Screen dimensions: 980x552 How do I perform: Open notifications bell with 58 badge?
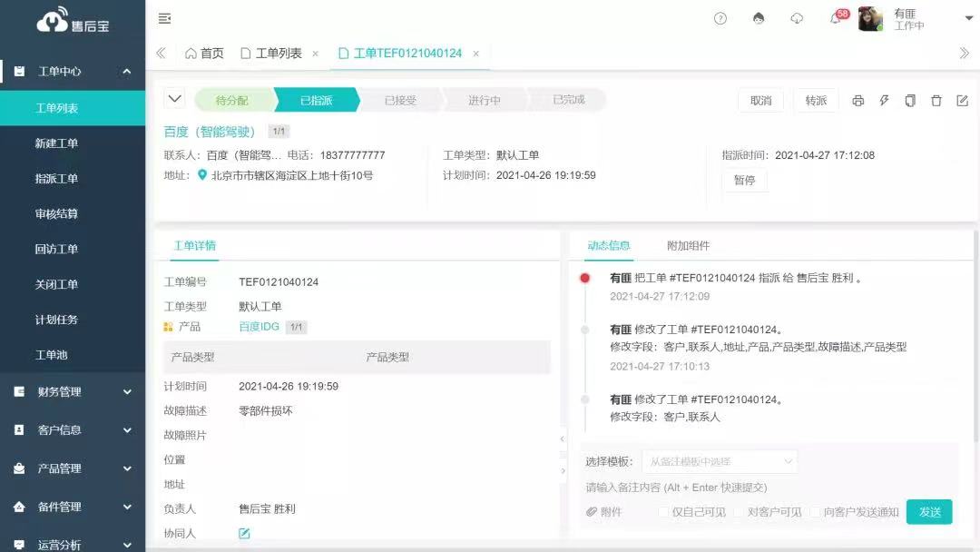pyautogui.click(x=836, y=19)
